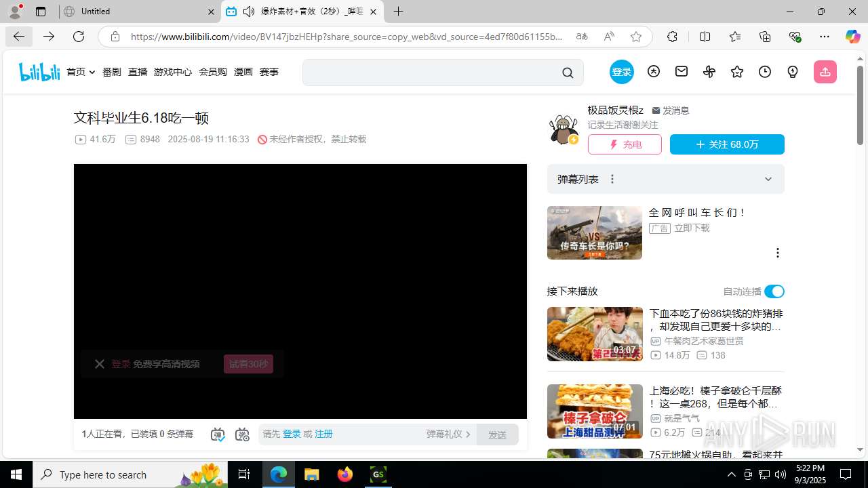868x488 pixels.
Task: Open a new browser tab
Action: tap(399, 12)
